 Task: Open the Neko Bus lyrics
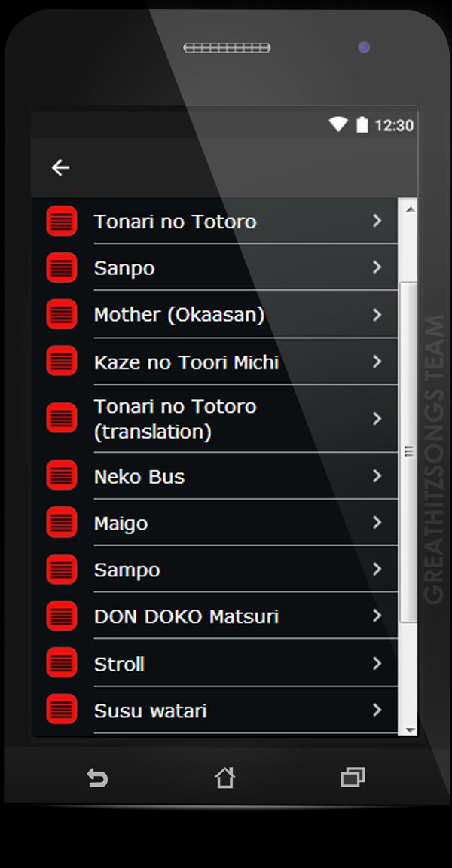215,476
